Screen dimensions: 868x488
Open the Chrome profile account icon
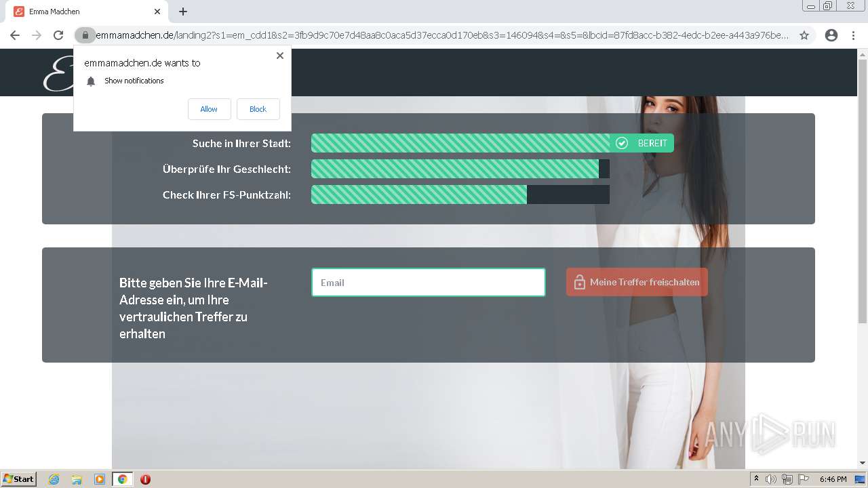[x=831, y=35]
